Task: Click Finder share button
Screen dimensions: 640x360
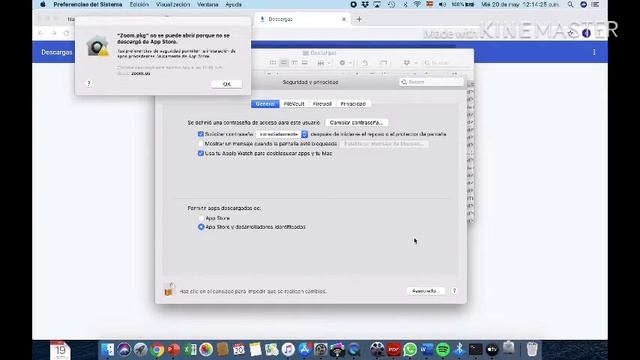Action: pyautogui.click(x=365, y=63)
